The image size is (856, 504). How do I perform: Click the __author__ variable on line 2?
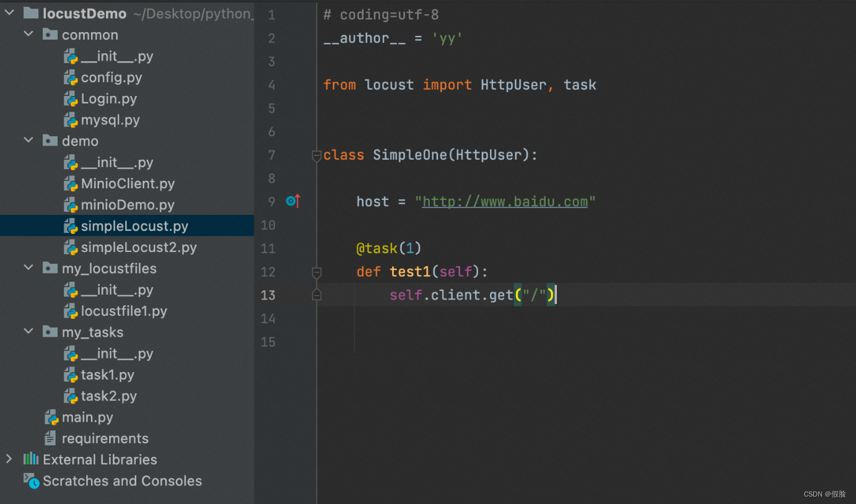click(x=364, y=38)
